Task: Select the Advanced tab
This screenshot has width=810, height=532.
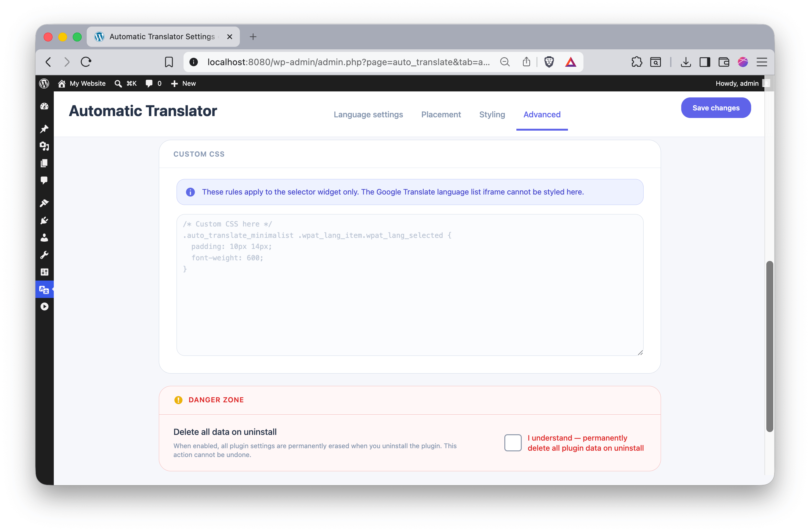Action: (x=542, y=114)
